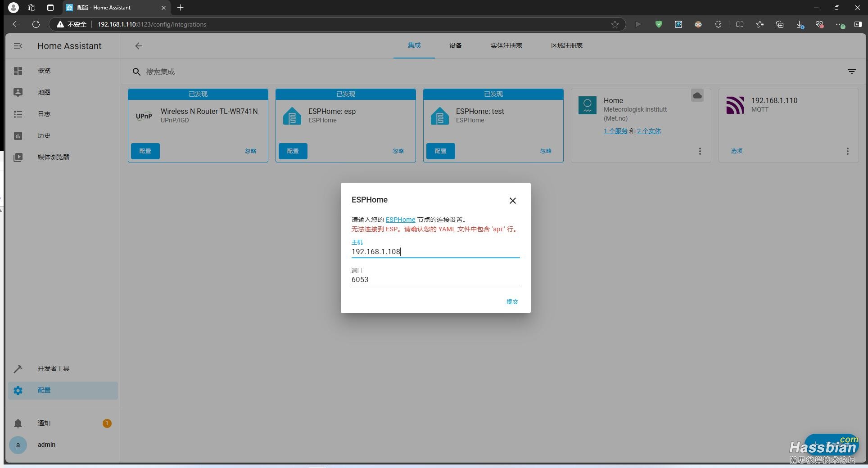The height and width of the screenshot is (468, 868).
Task: Open 开发者工具 developer tools
Action: coord(63,369)
